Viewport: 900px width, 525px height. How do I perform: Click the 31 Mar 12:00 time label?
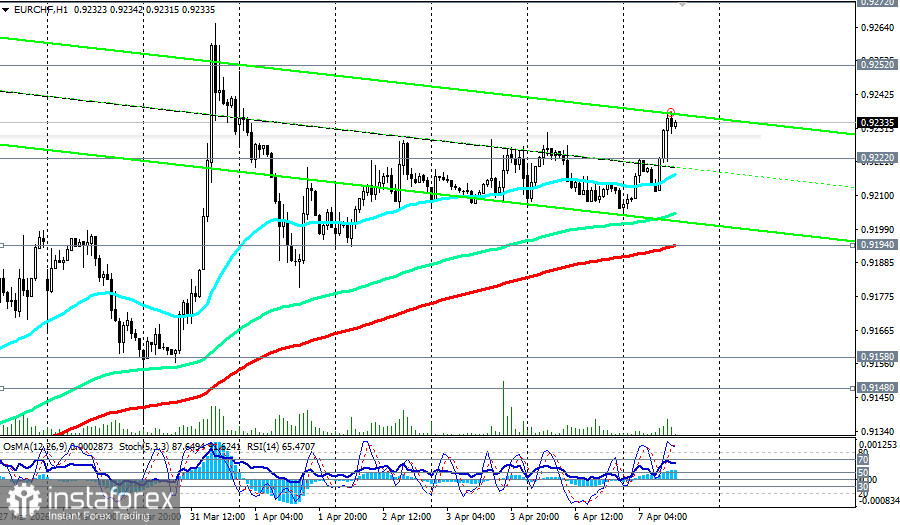[216, 516]
